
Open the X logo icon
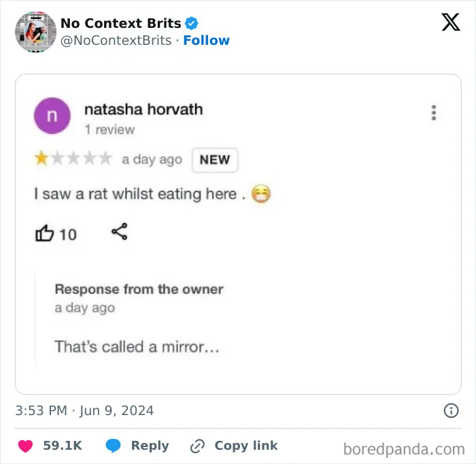(451, 22)
